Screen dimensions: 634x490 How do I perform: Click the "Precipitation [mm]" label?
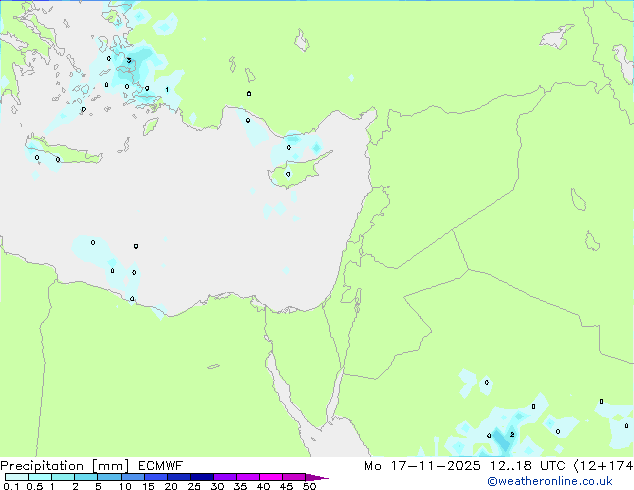[x=65, y=466]
